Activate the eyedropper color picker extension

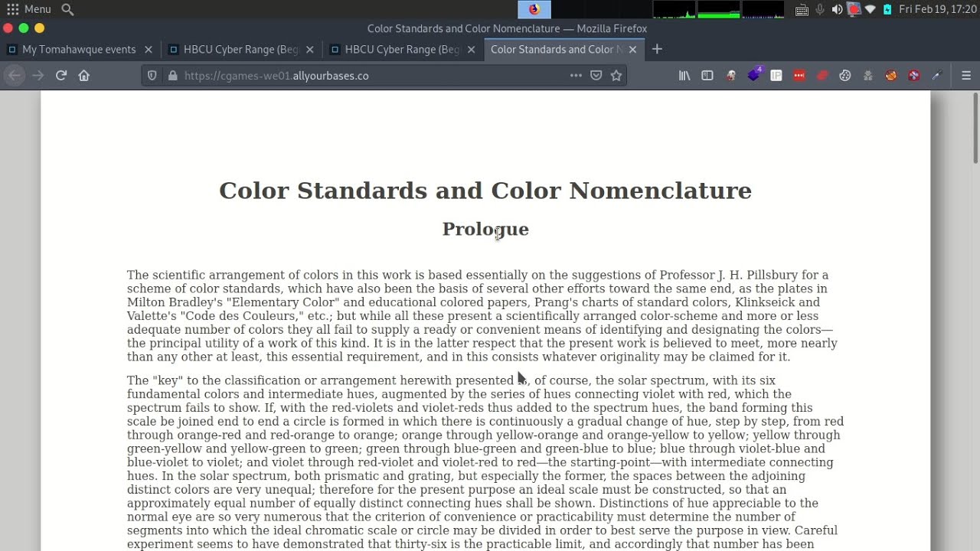point(936,76)
